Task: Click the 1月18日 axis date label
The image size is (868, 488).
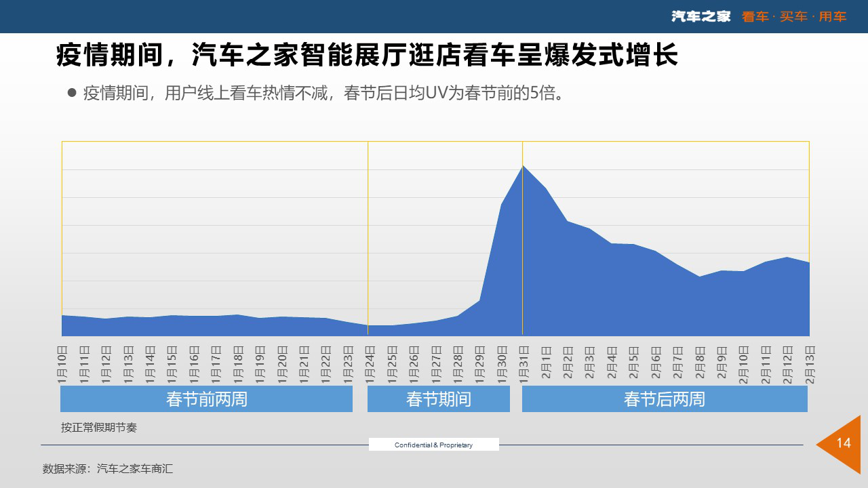Action: 238,365
